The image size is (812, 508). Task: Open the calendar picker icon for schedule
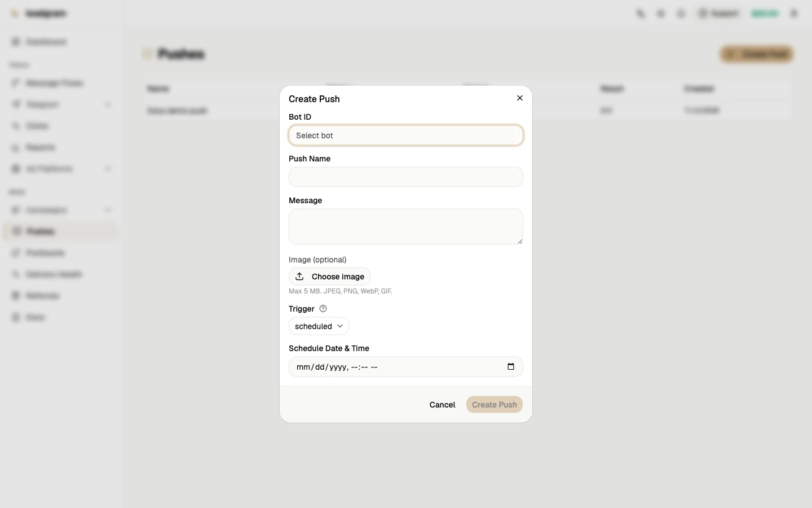(x=511, y=367)
